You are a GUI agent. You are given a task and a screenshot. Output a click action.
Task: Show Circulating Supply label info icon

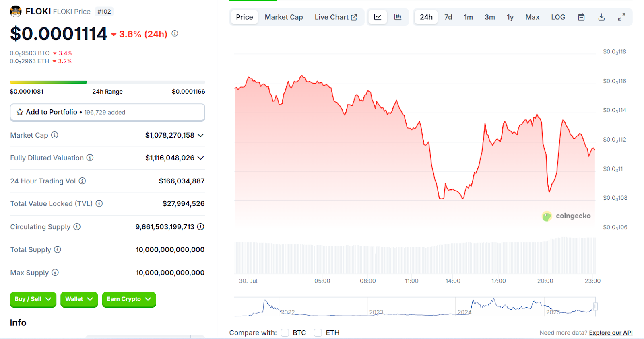pos(77,227)
